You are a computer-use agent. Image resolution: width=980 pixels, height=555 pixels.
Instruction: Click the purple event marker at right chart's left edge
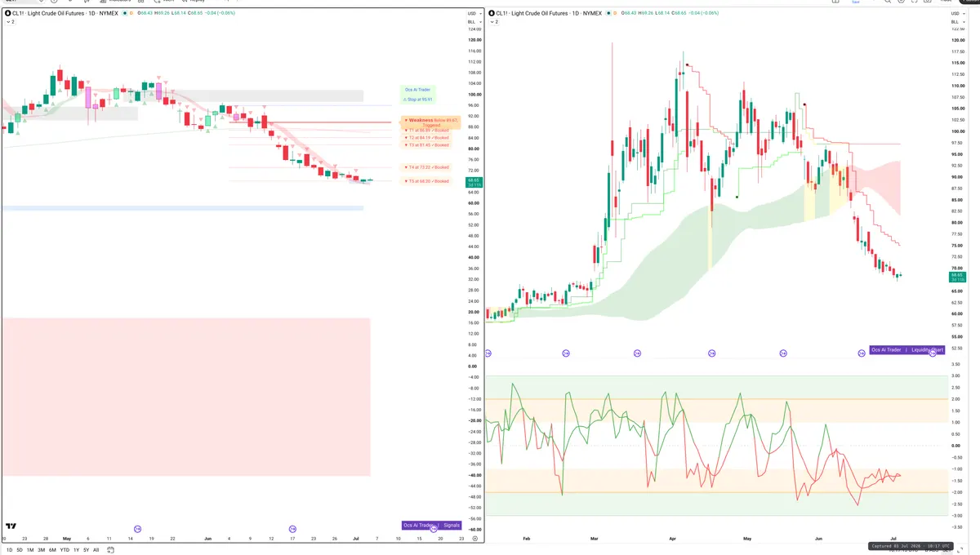(488, 353)
